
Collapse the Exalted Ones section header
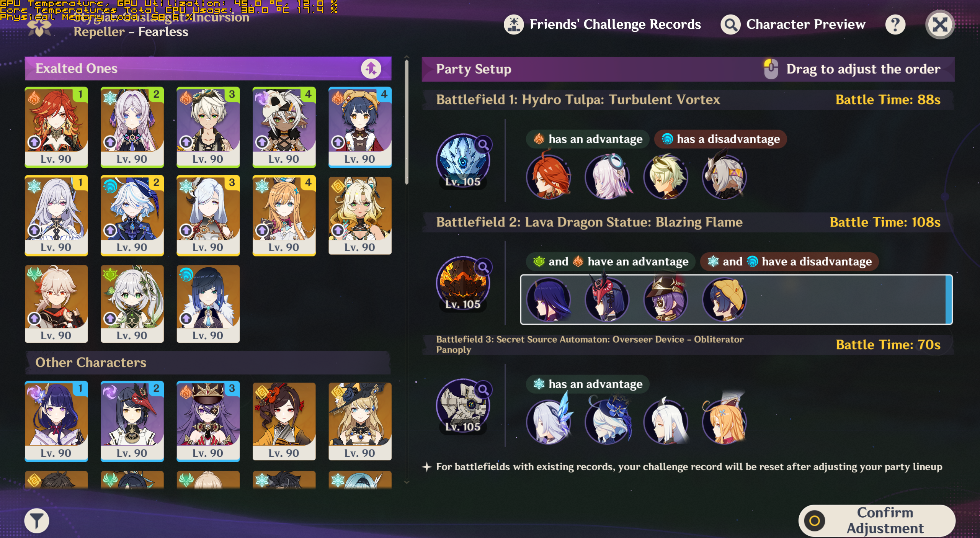pyautogui.click(x=208, y=69)
